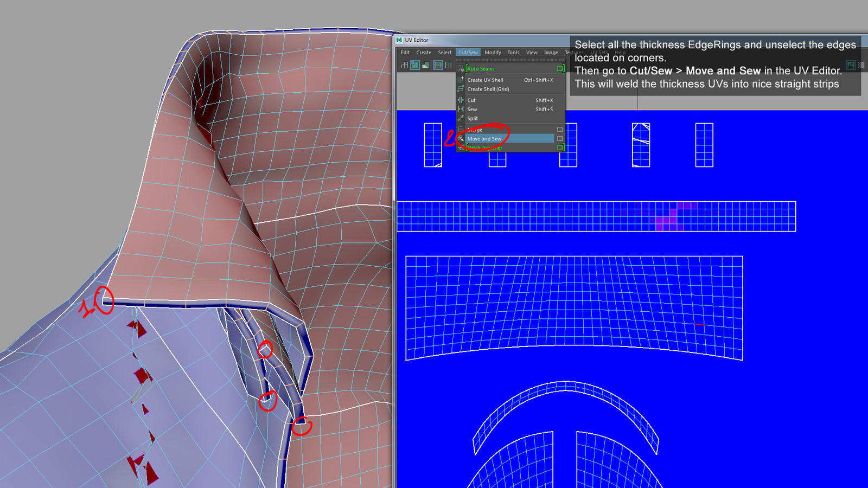Toggle texture borders icon in UV toolbar

tap(438, 65)
